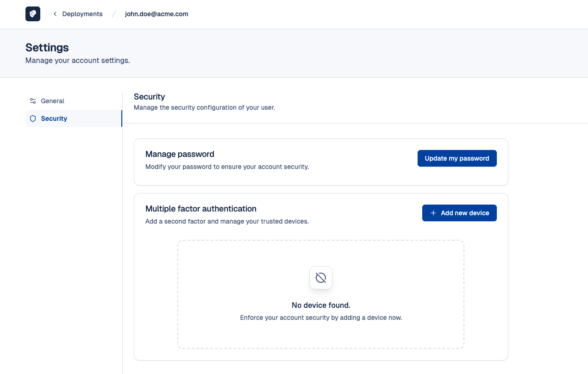Click the 'No device found.' message
This screenshot has width=588, height=374.
click(x=321, y=305)
